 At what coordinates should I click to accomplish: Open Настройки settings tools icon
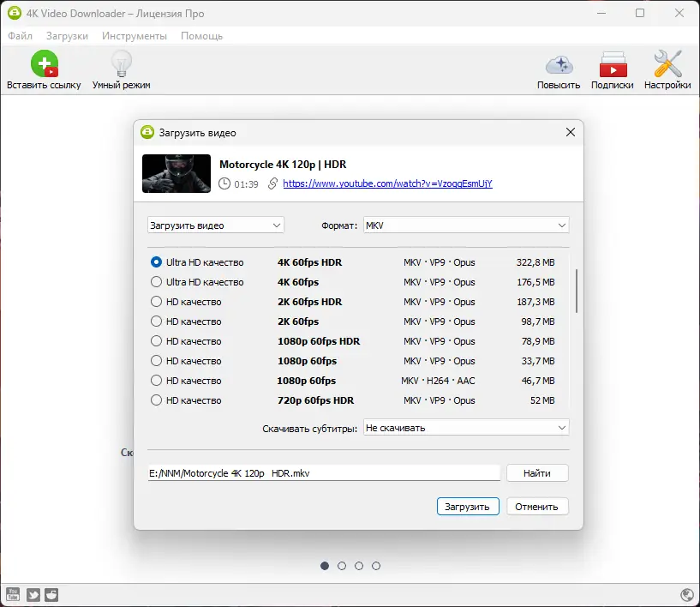click(667, 63)
